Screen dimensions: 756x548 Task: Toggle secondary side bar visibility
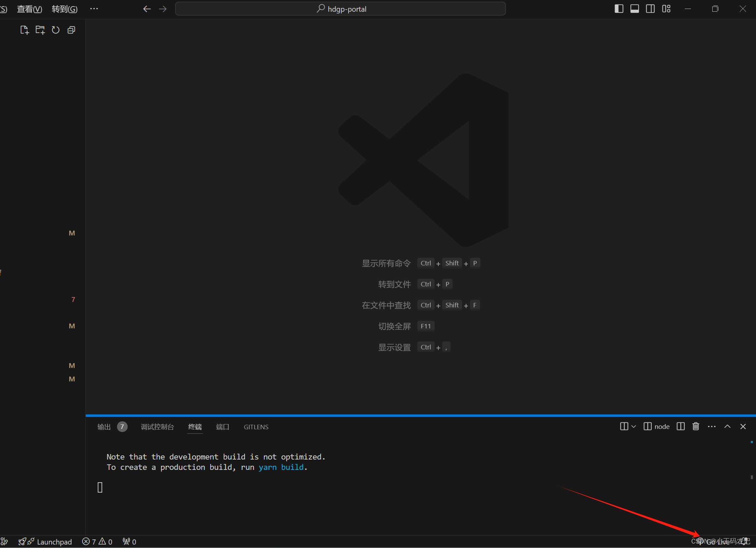point(650,9)
